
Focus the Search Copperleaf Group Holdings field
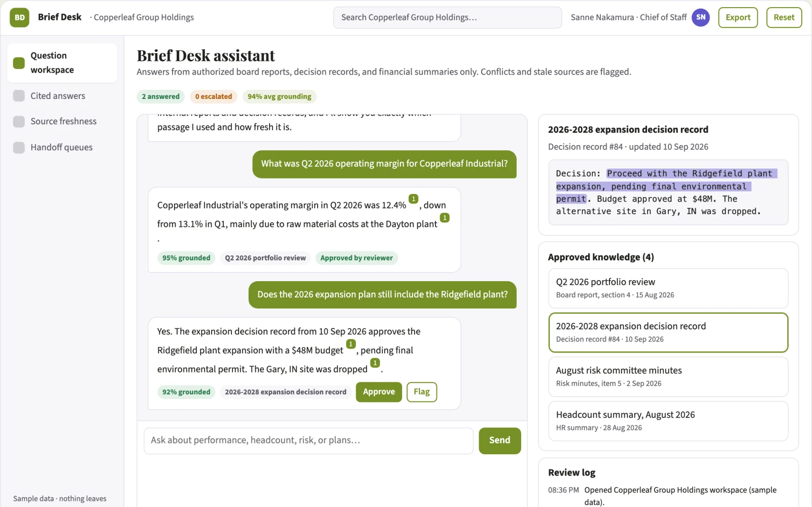click(x=448, y=17)
